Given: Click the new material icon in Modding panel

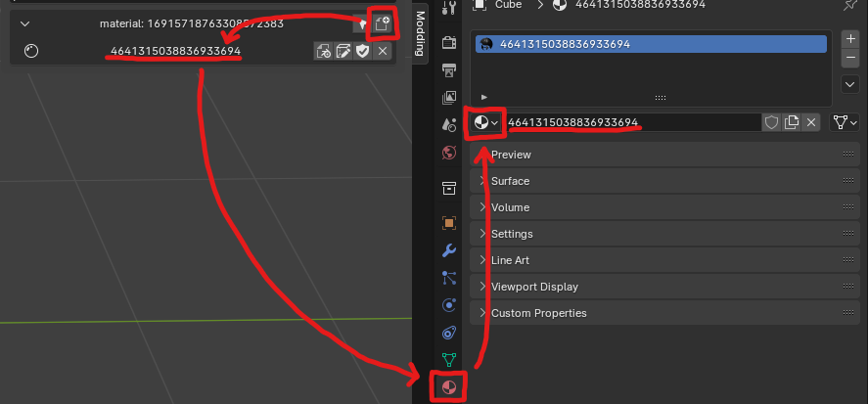Looking at the screenshot, I should click(383, 23).
